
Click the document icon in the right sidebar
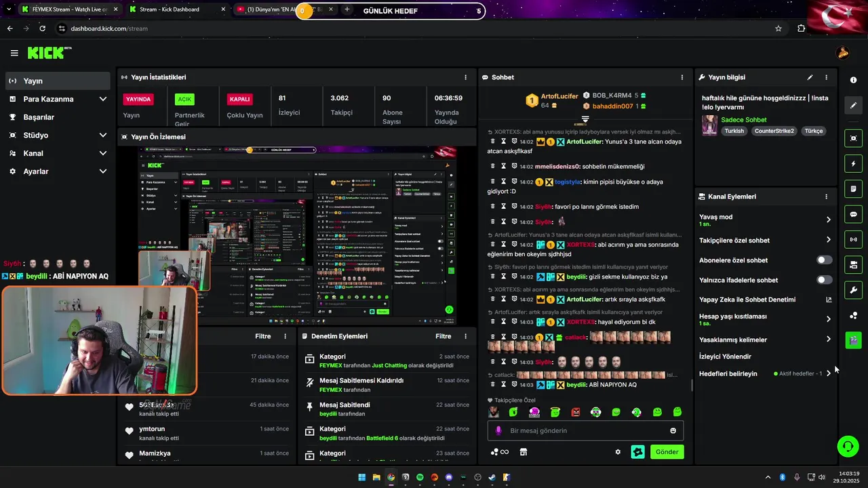pyautogui.click(x=853, y=188)
